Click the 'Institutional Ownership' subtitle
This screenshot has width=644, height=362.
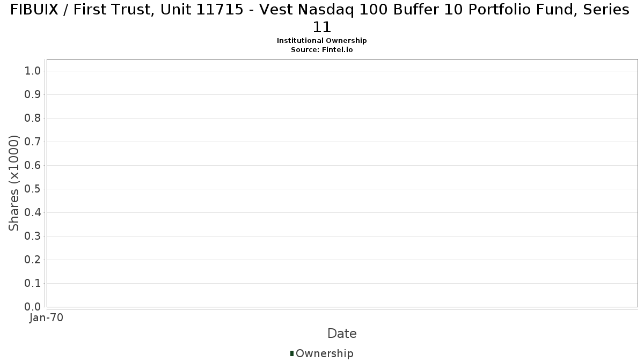pos(321,41)
